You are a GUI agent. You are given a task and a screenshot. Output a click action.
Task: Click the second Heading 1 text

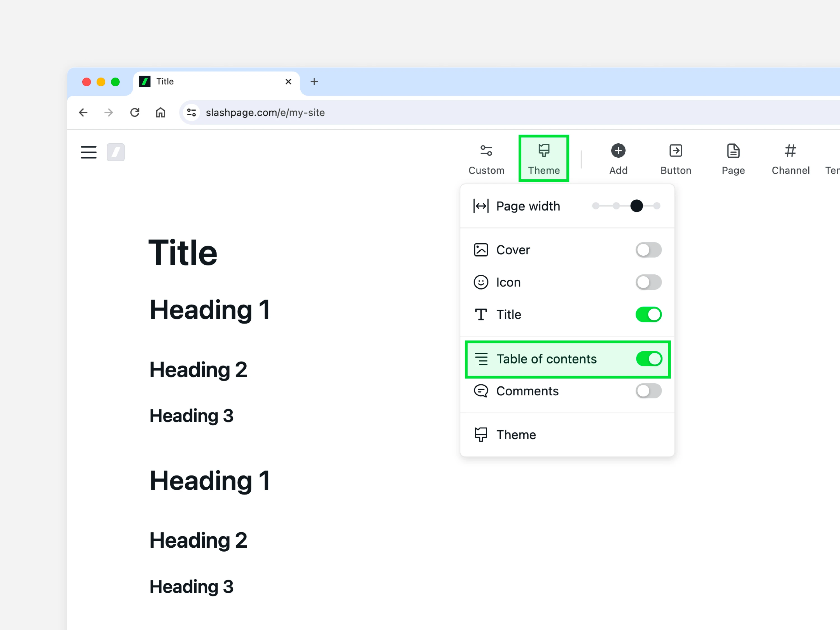coord(210,480)
